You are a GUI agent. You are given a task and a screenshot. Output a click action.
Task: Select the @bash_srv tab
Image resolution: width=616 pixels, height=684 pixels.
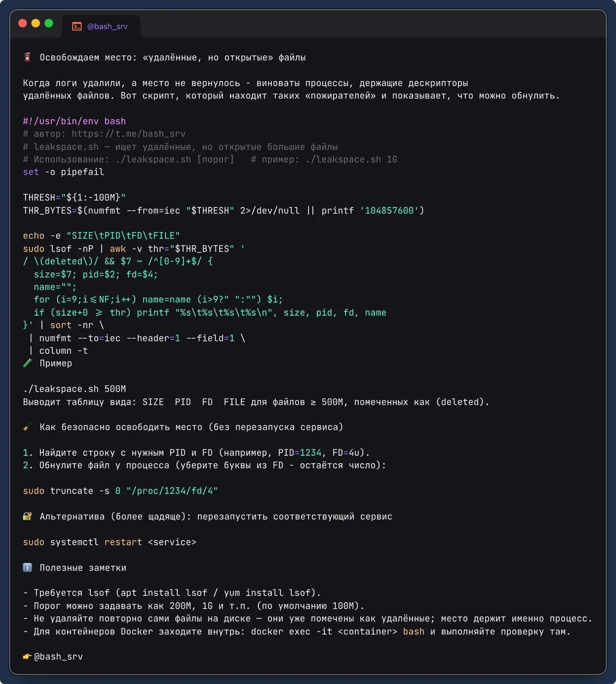click(102, 26)
